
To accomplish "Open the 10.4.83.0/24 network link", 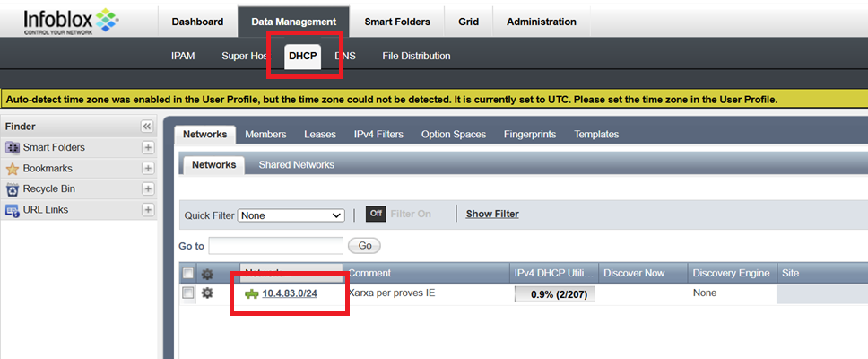I will click(x=290, y=293).
